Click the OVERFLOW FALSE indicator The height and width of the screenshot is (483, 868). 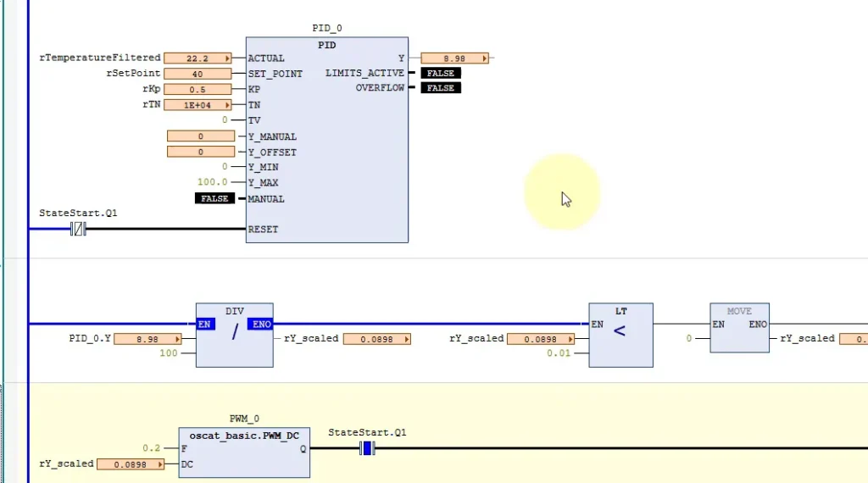click(441, 88)
